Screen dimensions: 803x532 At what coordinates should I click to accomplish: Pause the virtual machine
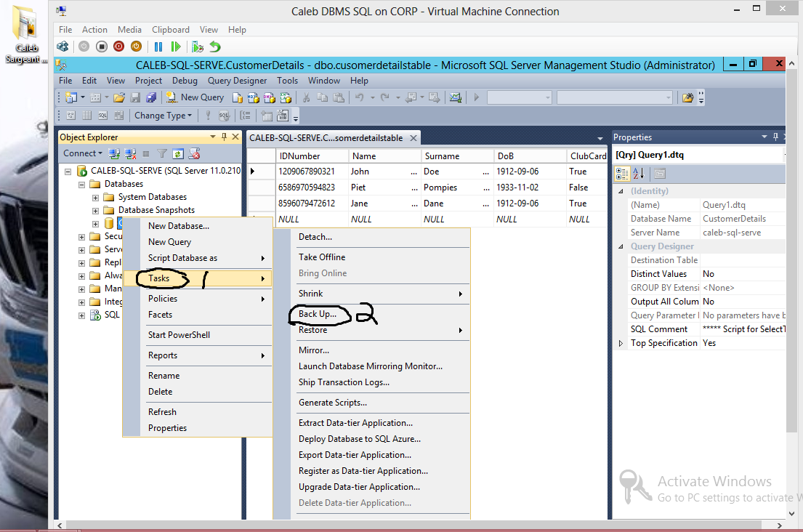click(158, 47)
